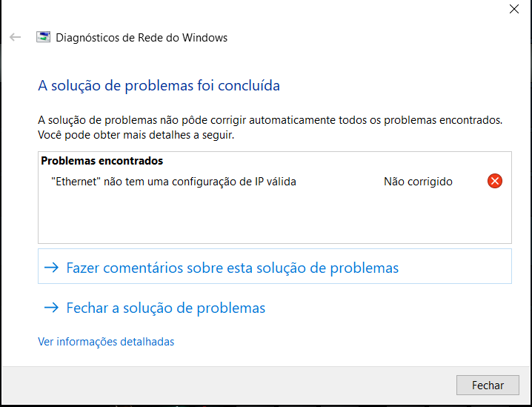Click the Não corrigido status text
This screenshot has height=407, width=532.
[418, 182]
